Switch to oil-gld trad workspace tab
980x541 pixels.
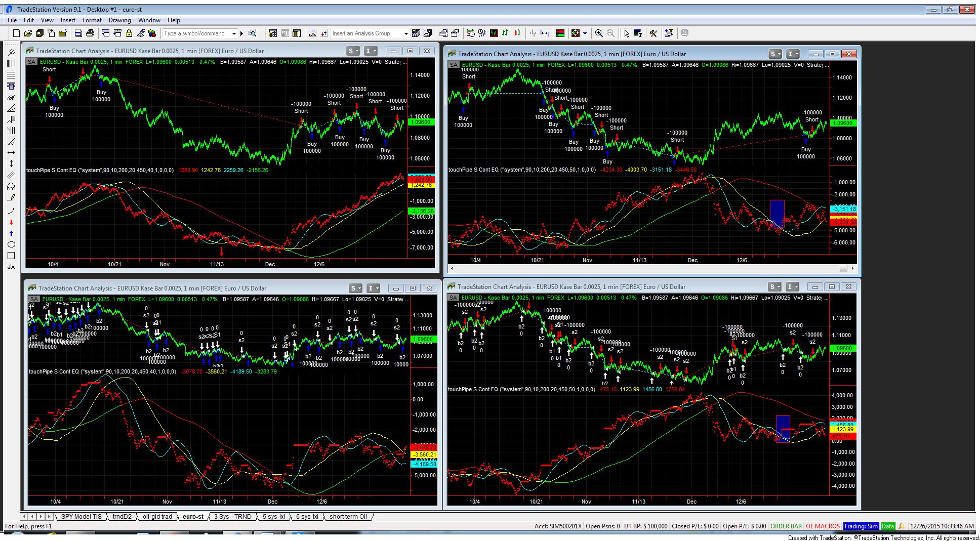tap(157, 517)
